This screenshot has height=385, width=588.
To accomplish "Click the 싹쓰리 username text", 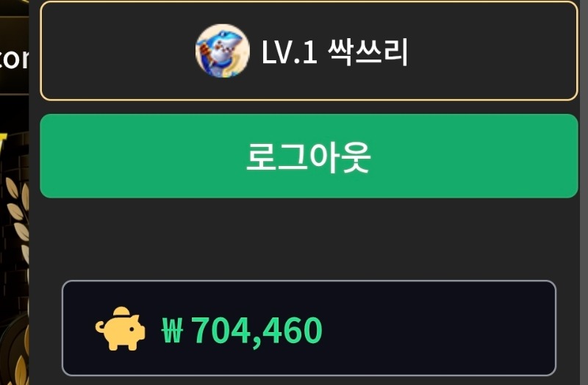I will click(367, 51).
